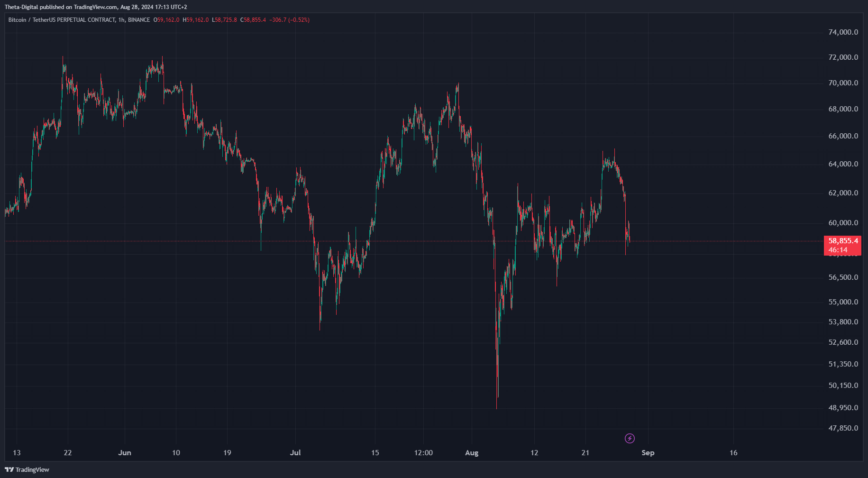This screenshot has height=478, width=868.
Task: Click the 66,000.0 price axis label
Action: 843,136
